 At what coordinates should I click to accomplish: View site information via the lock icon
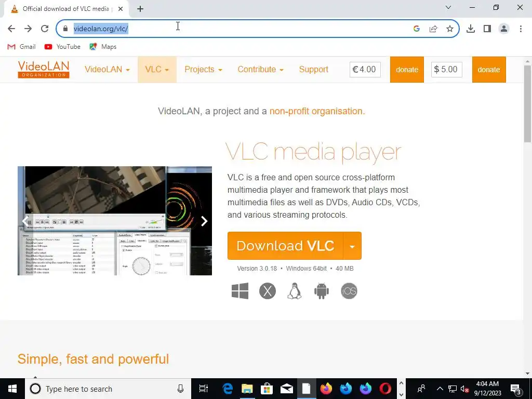65,29
